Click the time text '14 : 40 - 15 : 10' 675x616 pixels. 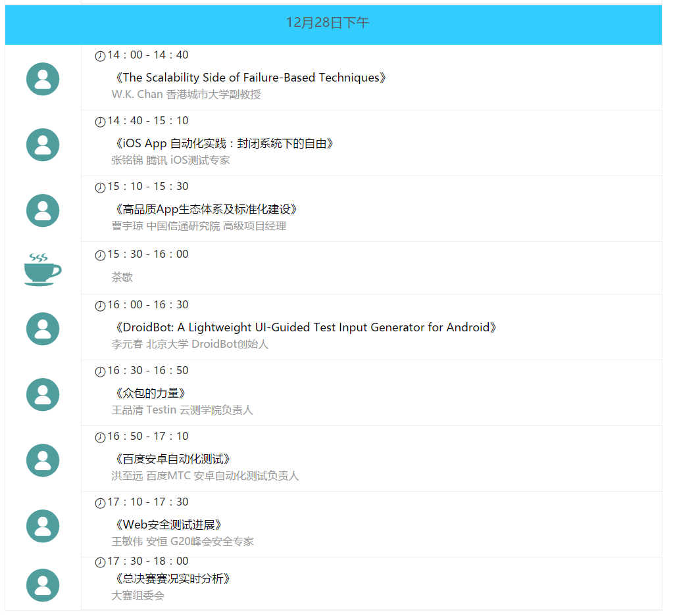[148, 121]
